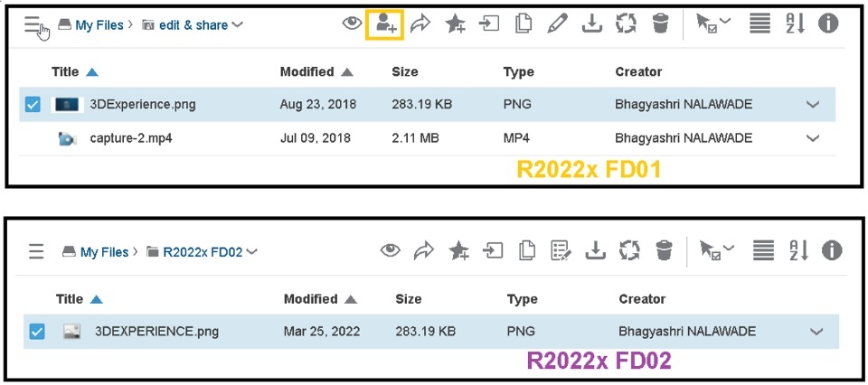868x385 pixels.
Task: Open the hamburger menu in FD02 panel
Action: 36,252
